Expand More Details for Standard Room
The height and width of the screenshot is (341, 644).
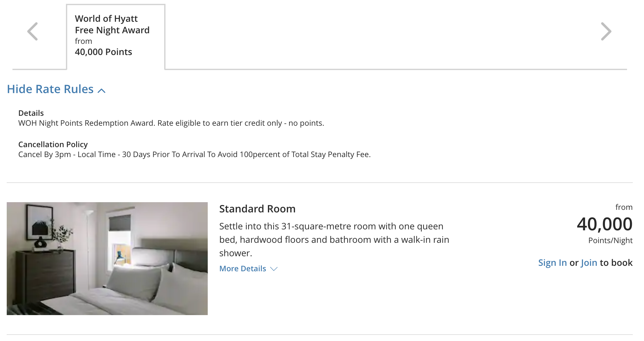[243, 269]
